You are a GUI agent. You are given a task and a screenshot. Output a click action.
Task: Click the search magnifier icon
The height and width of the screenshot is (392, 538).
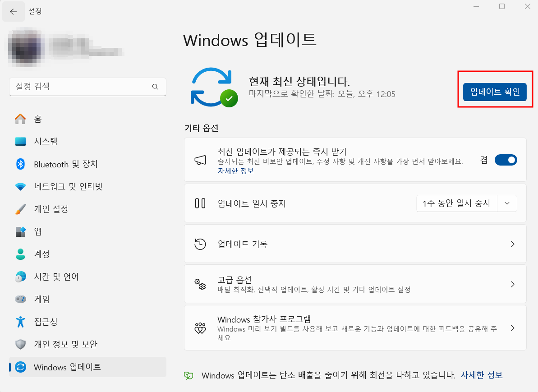[156, 87]
